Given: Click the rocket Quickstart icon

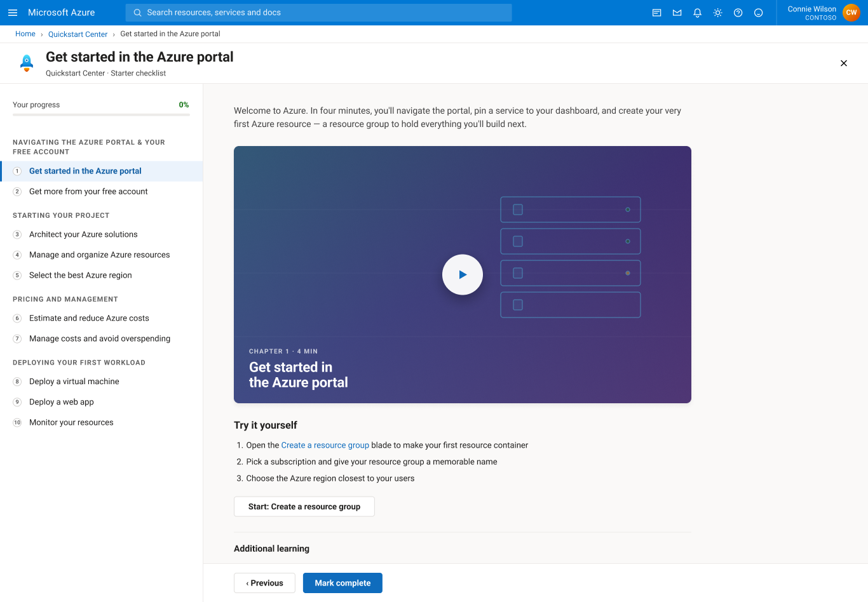Looking at the screenshot, I should coord(27,63).
